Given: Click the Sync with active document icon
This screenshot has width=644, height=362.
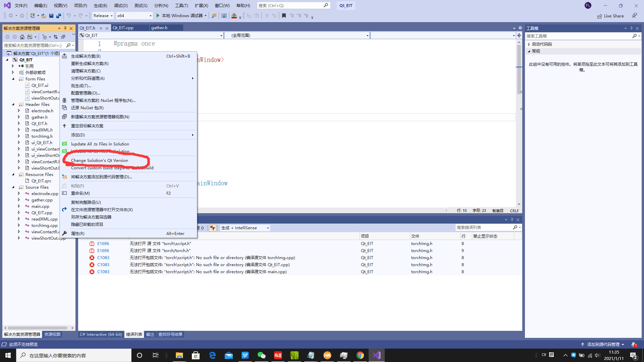Looking at the screenshot, I should pyautogui.click(x=56, y=37).
